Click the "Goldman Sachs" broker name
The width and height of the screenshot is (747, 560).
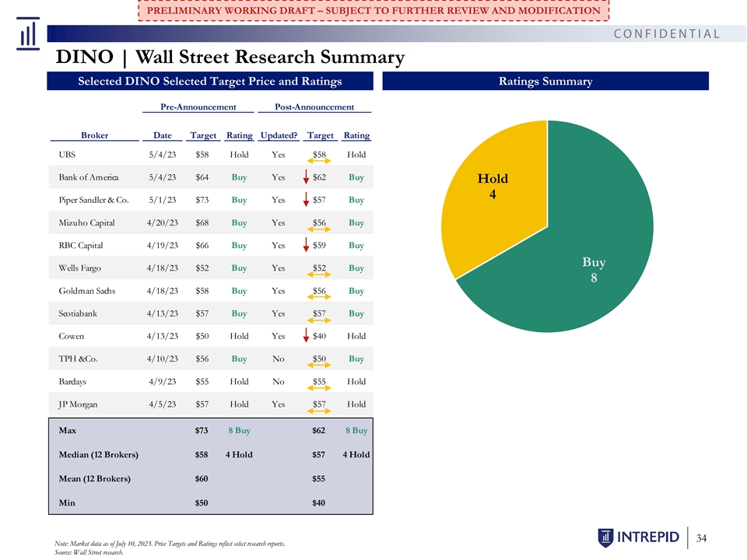click(x=87, y=291)
